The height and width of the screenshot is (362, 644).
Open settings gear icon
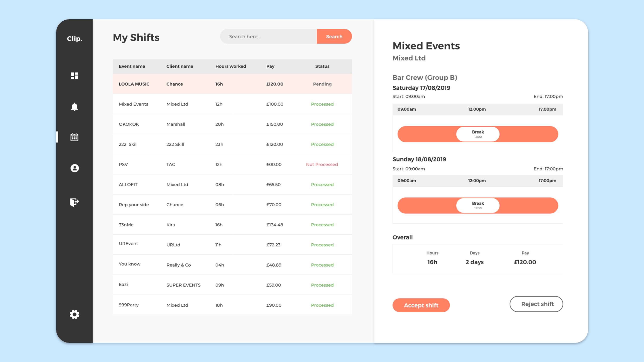click(x=74, y=314)
